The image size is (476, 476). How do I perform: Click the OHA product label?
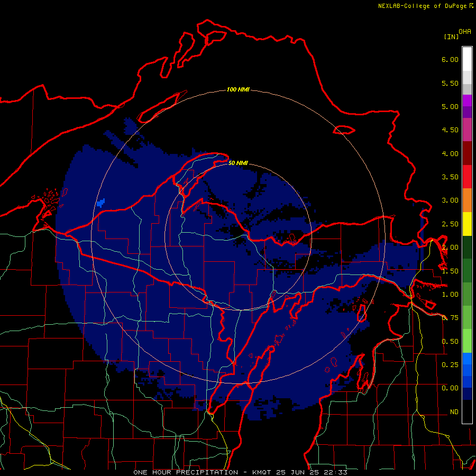465,32
